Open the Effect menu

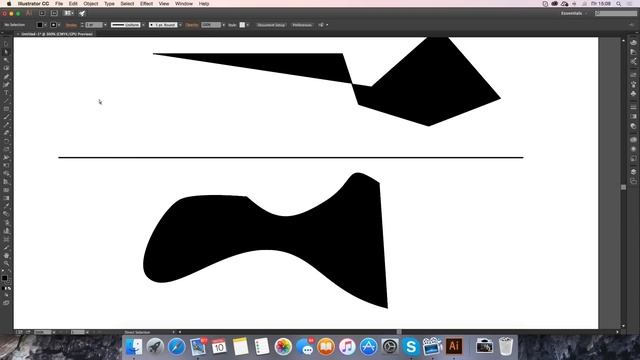(146, 4)
